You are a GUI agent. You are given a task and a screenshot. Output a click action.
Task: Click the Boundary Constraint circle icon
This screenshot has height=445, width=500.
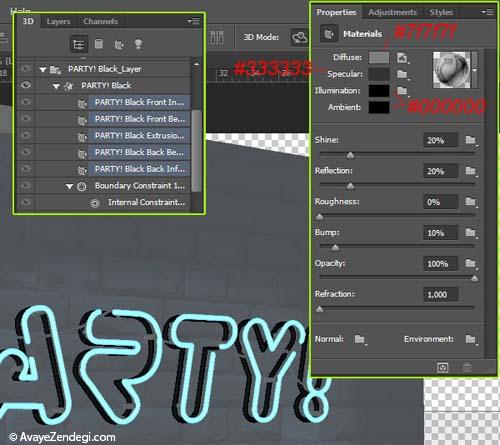pyautogui.click(x=81, y=186)
